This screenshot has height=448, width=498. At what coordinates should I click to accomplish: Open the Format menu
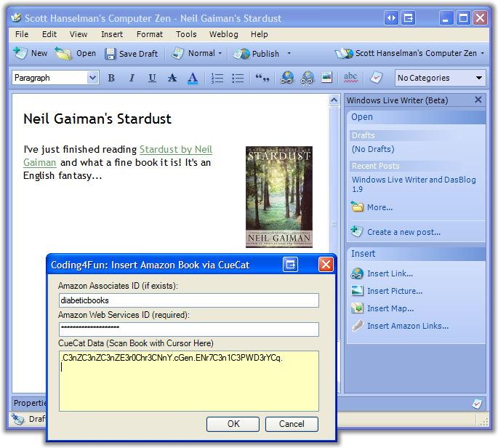pyautogui.click(x=150, y=34)
